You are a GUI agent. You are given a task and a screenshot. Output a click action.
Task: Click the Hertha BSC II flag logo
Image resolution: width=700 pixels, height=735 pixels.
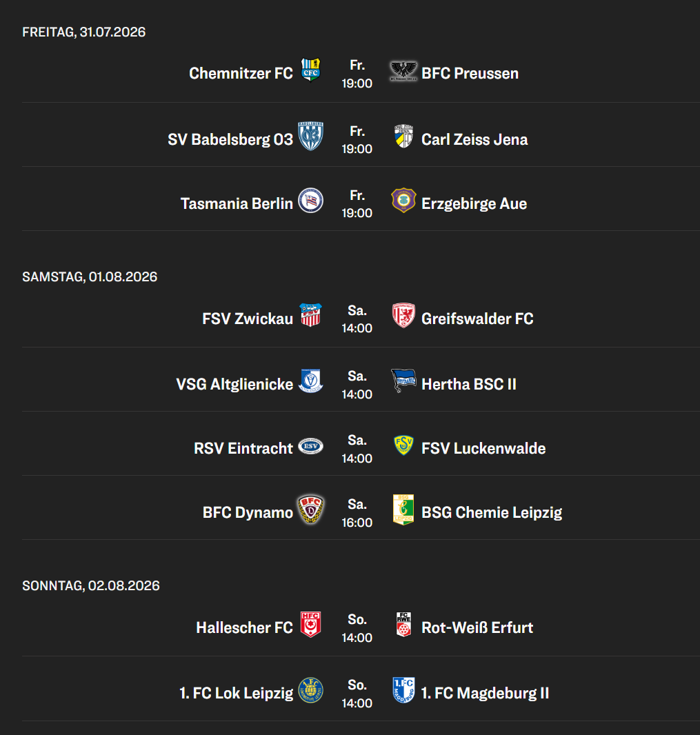coord(403,381)
